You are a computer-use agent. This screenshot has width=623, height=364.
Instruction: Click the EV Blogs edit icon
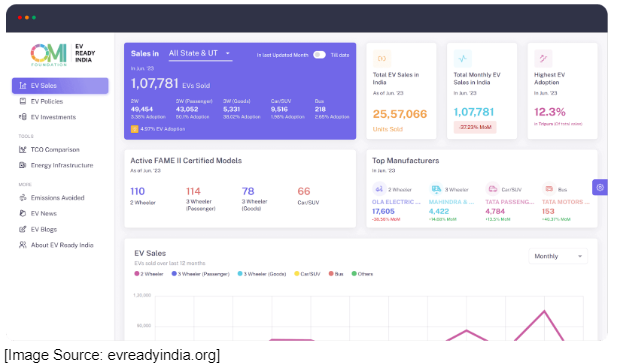[23, 229]
